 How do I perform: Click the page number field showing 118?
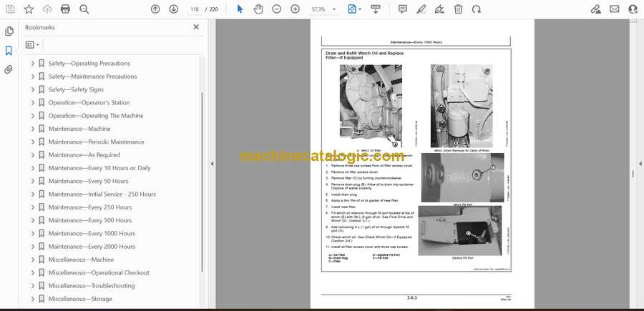(x=195, y=9)
